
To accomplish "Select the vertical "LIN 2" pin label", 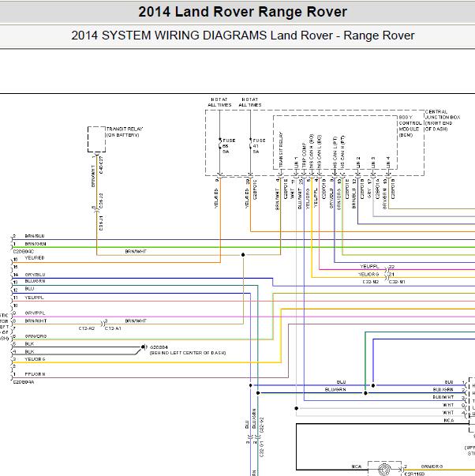I will coord(358,163).
